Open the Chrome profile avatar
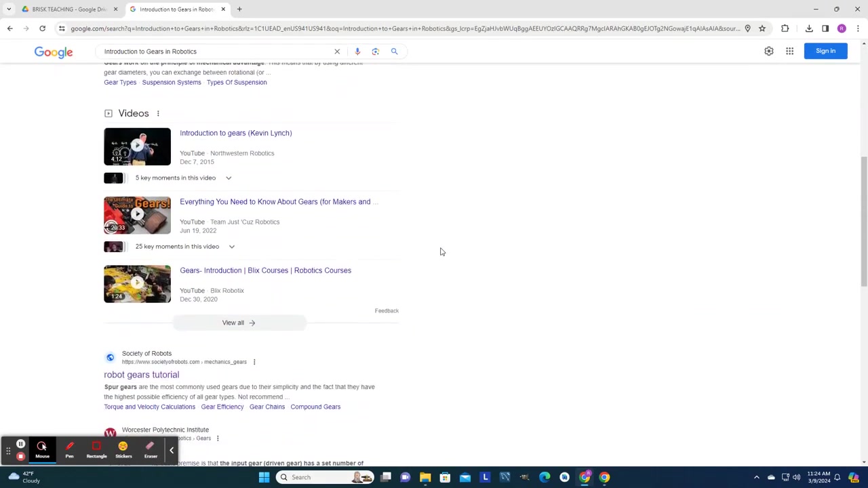The height and width of the screenshot is (488, 868). tap(842, 28)
